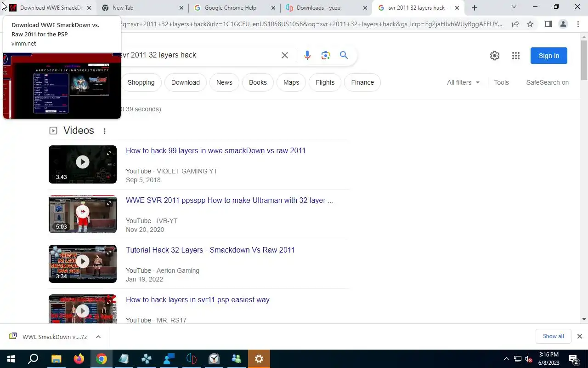Launch Firefox from the taskbar

click(x=79, y=359)
